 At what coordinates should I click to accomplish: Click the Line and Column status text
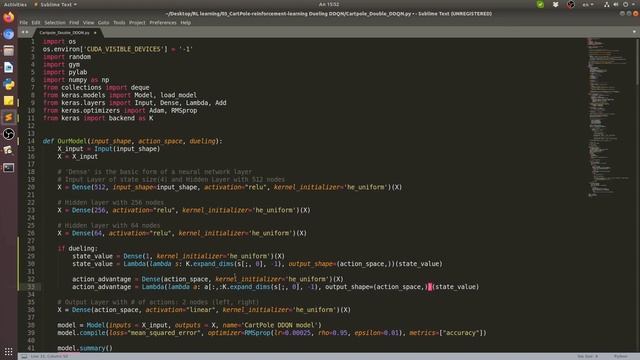coord(49,356)
